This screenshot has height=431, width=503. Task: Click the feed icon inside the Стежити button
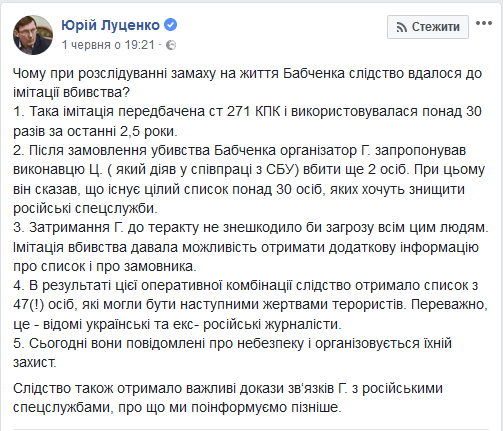point(401,27)
